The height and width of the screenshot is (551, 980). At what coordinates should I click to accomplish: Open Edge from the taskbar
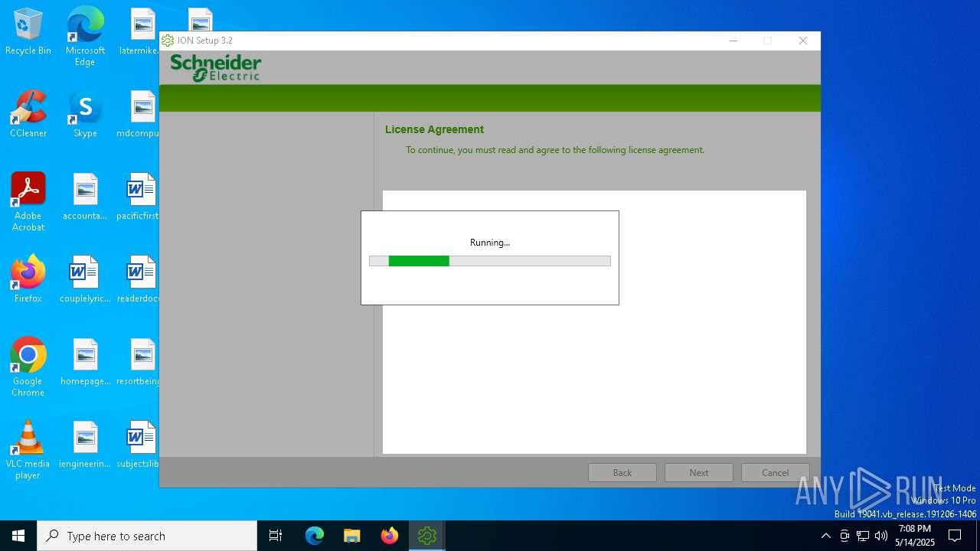coord(315,536)
